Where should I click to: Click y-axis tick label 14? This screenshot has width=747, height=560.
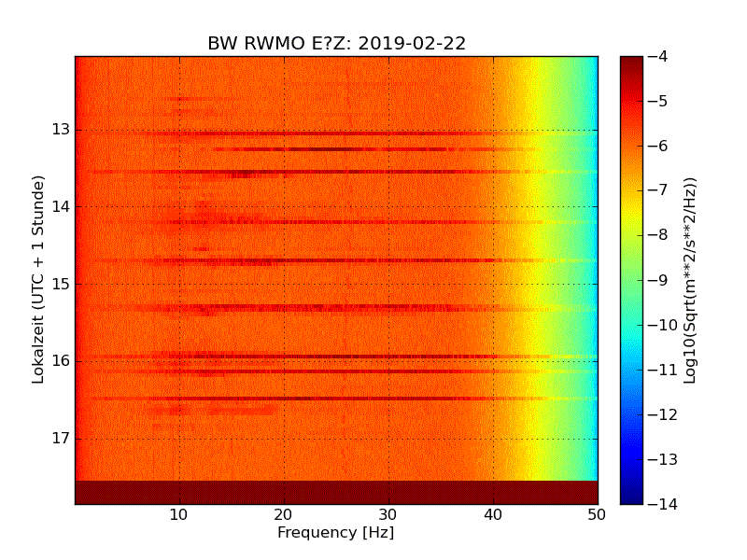click(61, 206)
